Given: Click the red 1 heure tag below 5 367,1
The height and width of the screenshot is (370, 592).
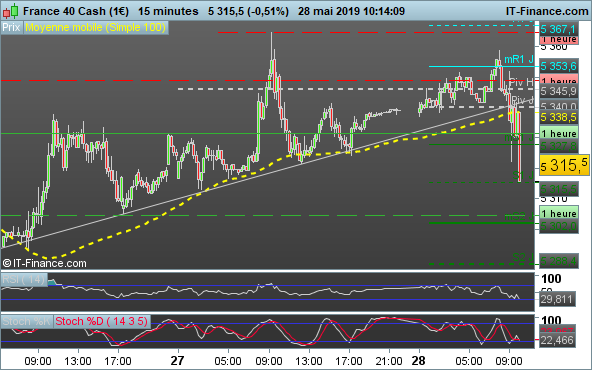Looking at the screenshot, I should (559, 39).
